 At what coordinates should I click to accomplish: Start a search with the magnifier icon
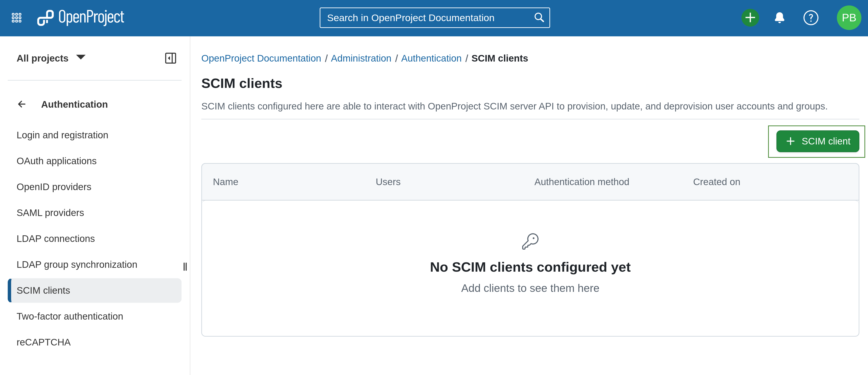click(x=539, y=17)
